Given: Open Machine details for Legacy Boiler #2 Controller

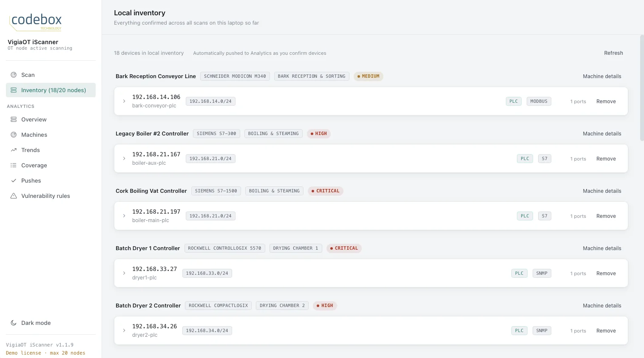Looking at the screenshot, I should [x=602, y=134].
